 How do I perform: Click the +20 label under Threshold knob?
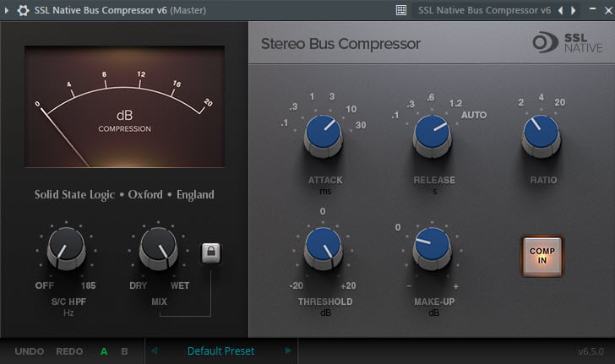coord(348,285)
